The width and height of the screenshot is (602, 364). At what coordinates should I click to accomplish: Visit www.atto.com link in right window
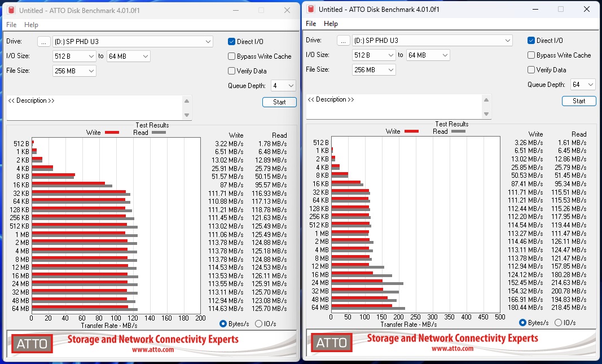(452, 349)
